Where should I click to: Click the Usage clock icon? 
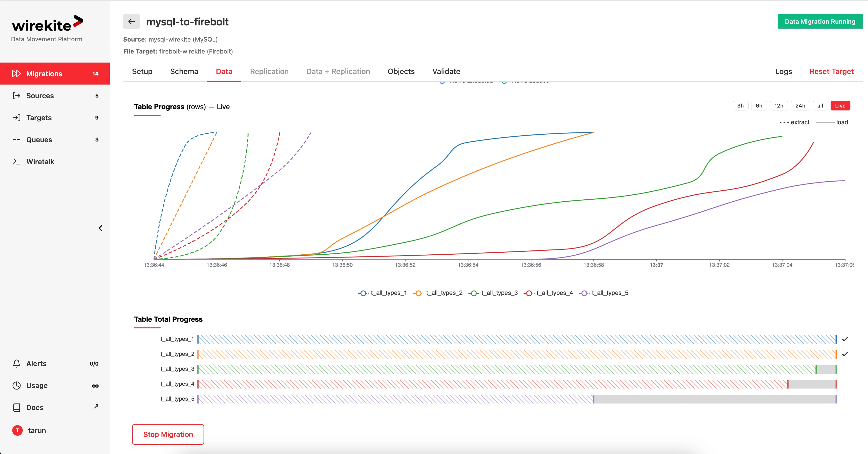17,386
